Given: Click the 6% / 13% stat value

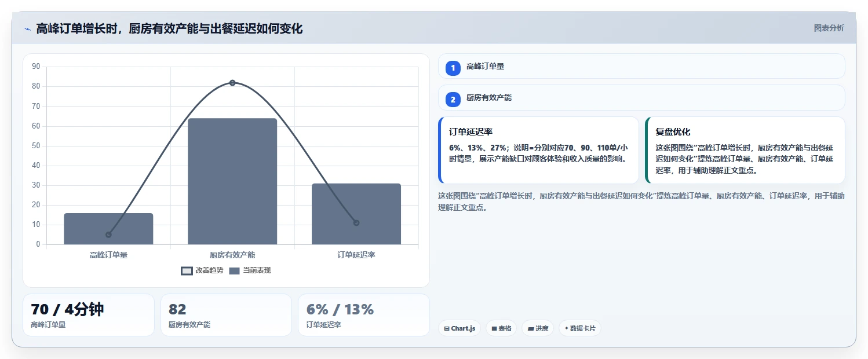Looking at the screenshot, I should pyautogui.click(x=340, y=309).
